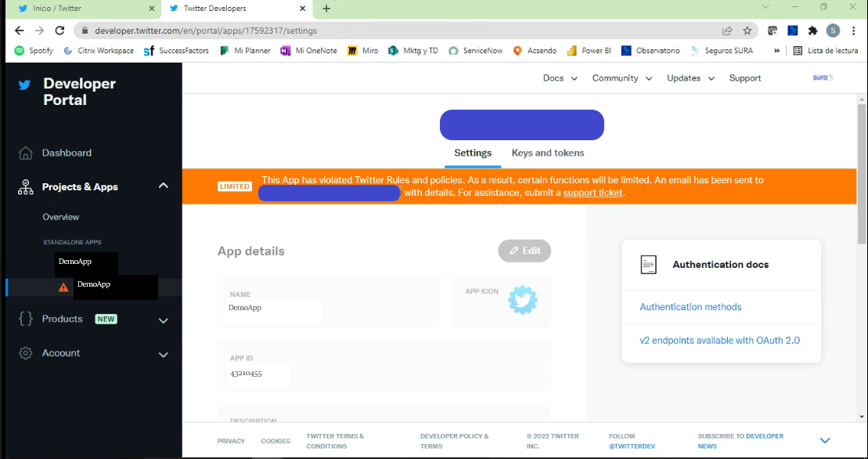Open a new browser tab
The width and height of the screenshot is (868, 459).
pyautogui.click(x=326, y=9)
